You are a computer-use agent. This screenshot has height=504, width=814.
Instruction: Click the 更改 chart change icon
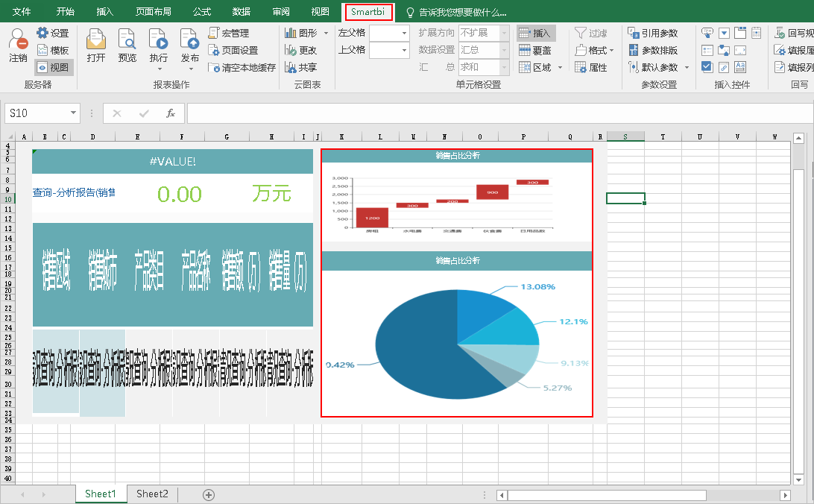click(290, 51)
